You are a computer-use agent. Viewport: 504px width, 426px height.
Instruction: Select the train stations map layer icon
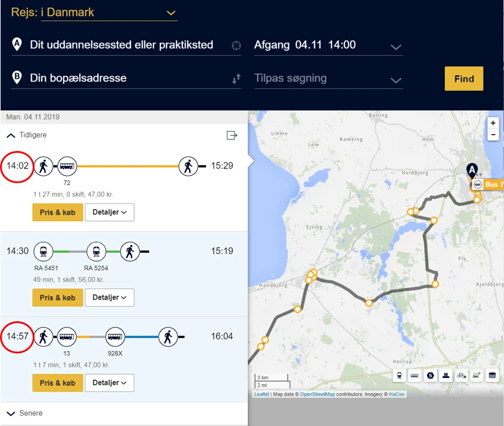point(400,375)
